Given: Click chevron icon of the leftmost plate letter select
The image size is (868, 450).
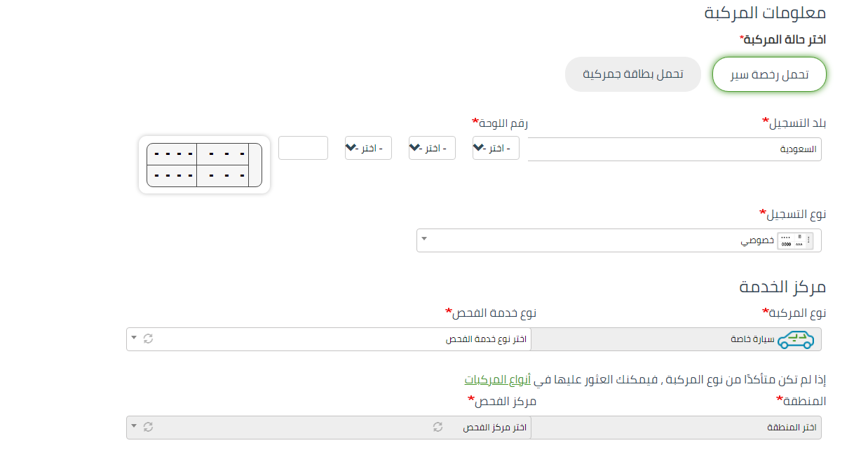Looking at the screenshot, I should (351, 148).
